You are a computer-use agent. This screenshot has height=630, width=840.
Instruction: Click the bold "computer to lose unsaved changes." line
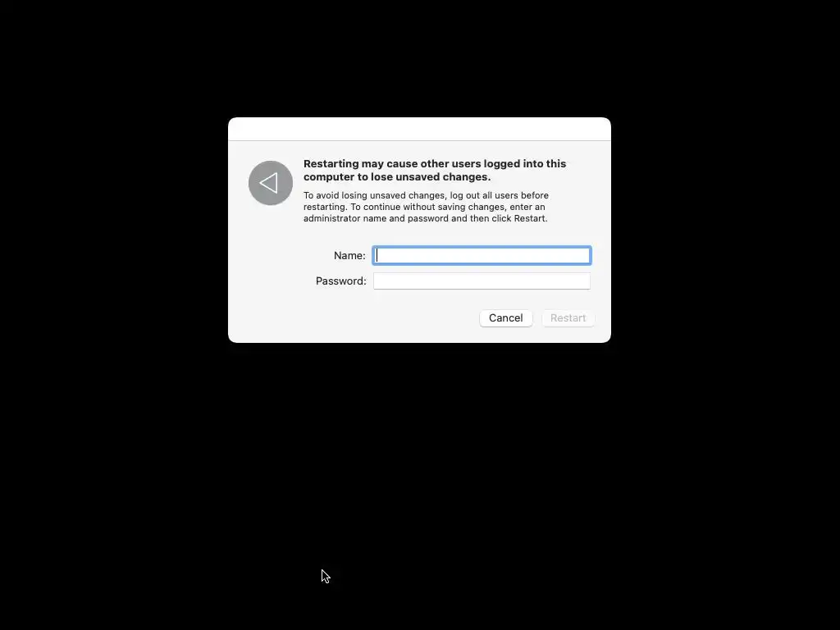(x=397, y=177)
